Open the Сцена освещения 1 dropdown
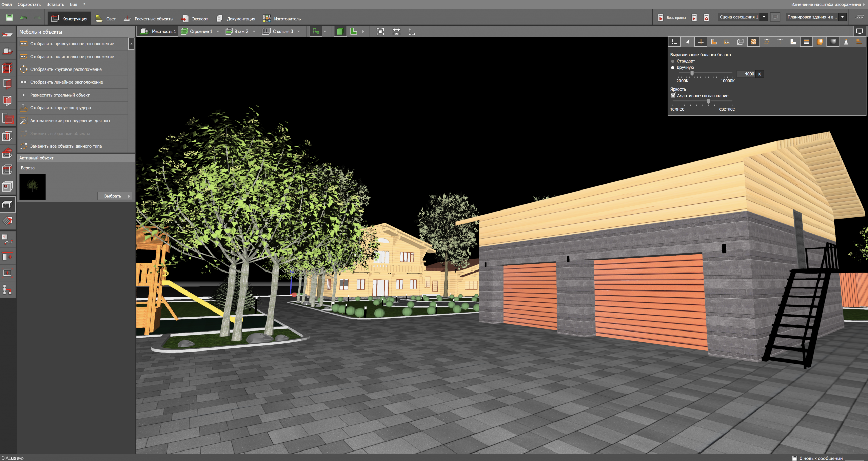868x461 pixels. coord(764,17)
